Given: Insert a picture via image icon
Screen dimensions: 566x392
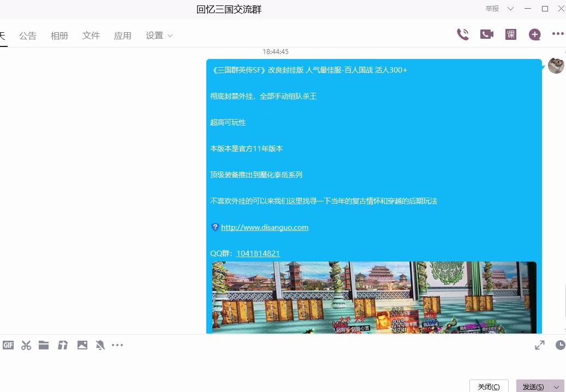Looking at the screenshot, I should 82,345.
